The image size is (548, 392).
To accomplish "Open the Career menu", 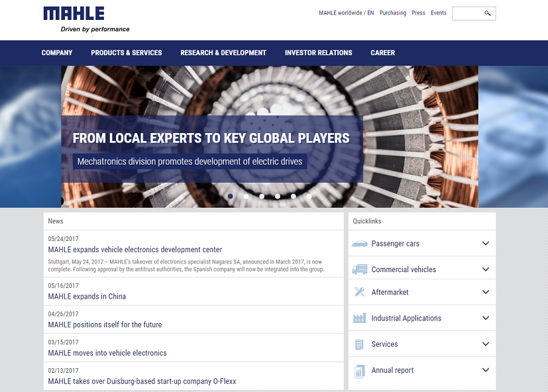I will (383, 53).
